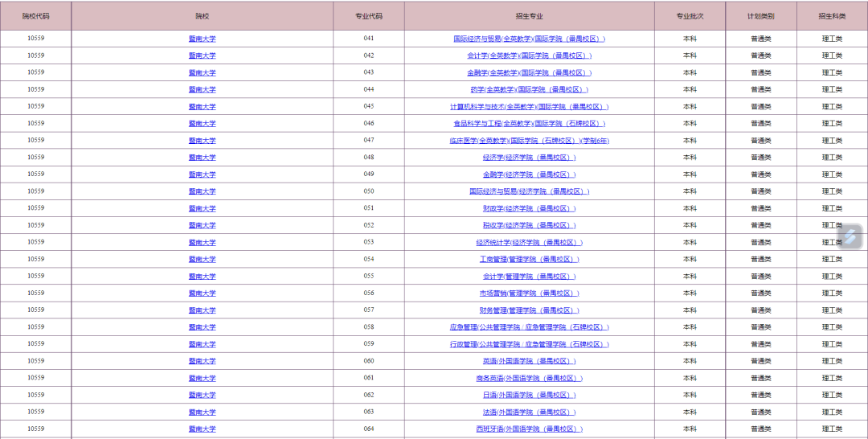Open 英语(外国语学院) major link in row 060
This screenshot has height=439, width=868.
[x=529, y=361]
